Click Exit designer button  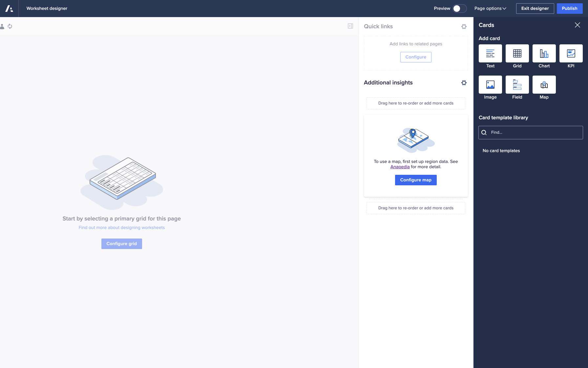click(535, 9)
